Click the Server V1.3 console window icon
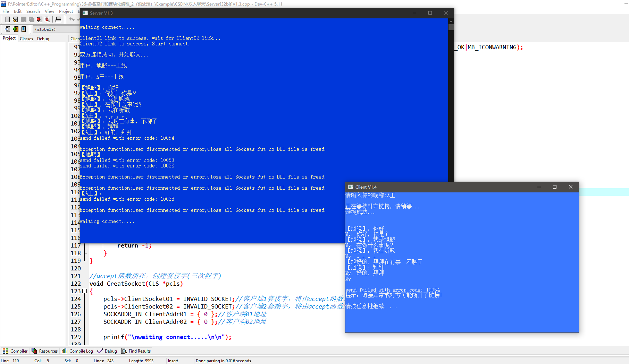Screen dimensions: 629x364 click(85, 13)
